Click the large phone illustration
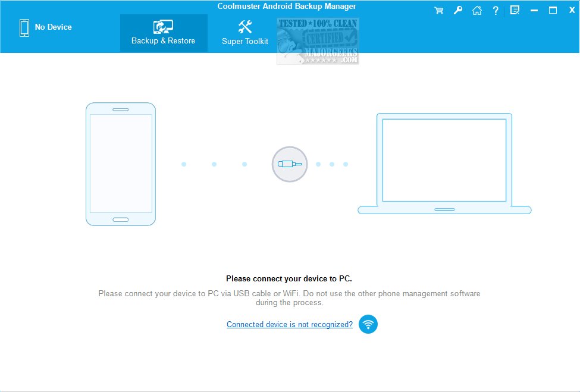This screenshot has width=580, height=392. (x=121, y=164)
